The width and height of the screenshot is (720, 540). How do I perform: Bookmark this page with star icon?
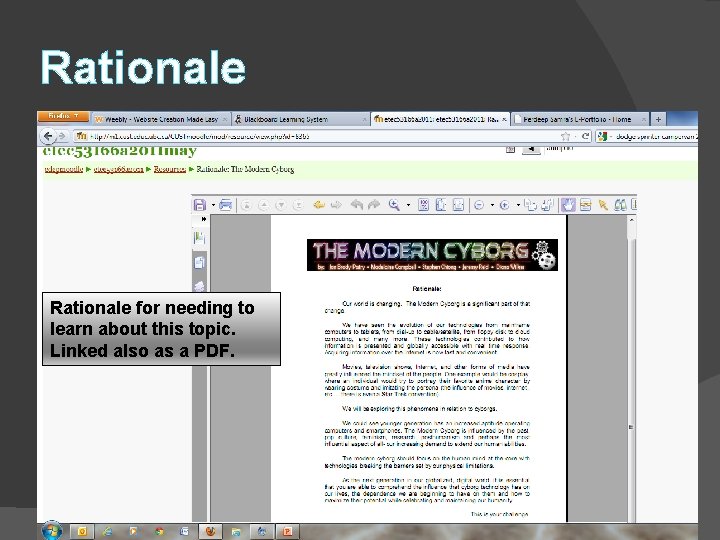tap(565, 136)
